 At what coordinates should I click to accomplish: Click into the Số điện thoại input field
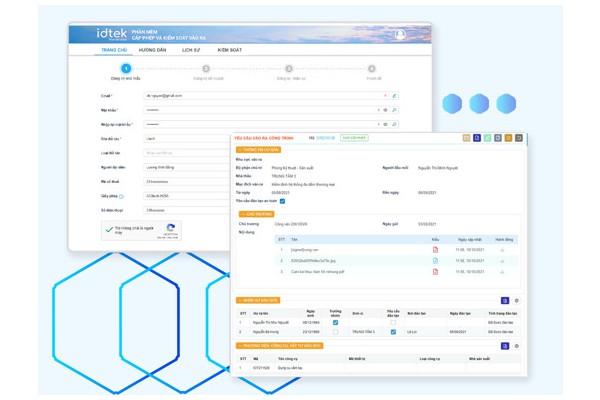pyautogui.click(x=188, y=210)
